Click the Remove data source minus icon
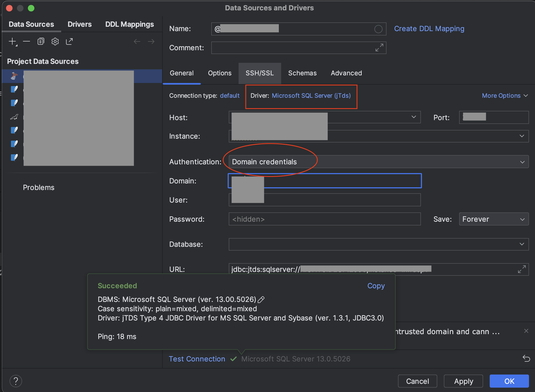535x392 pixels. (26, 41)
